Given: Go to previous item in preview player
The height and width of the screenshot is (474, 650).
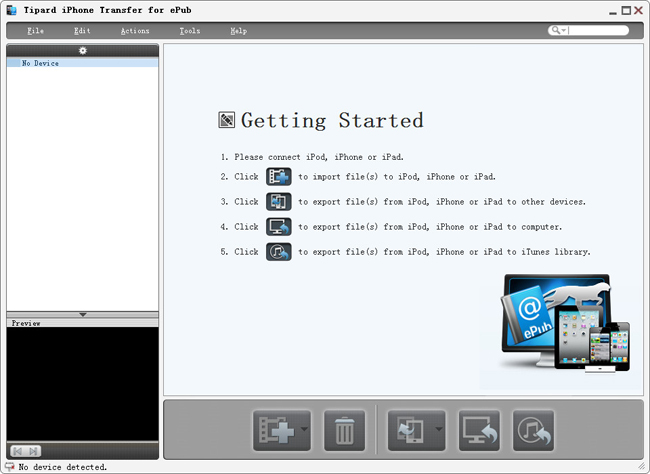Looking at the screenshot, I should (x=18, y=451).
